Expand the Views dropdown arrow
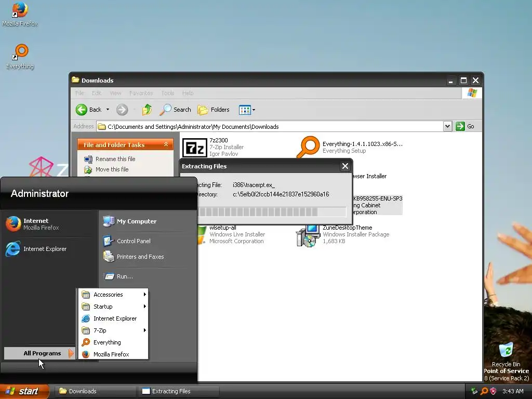532x399 pixels. coord(254,110)
